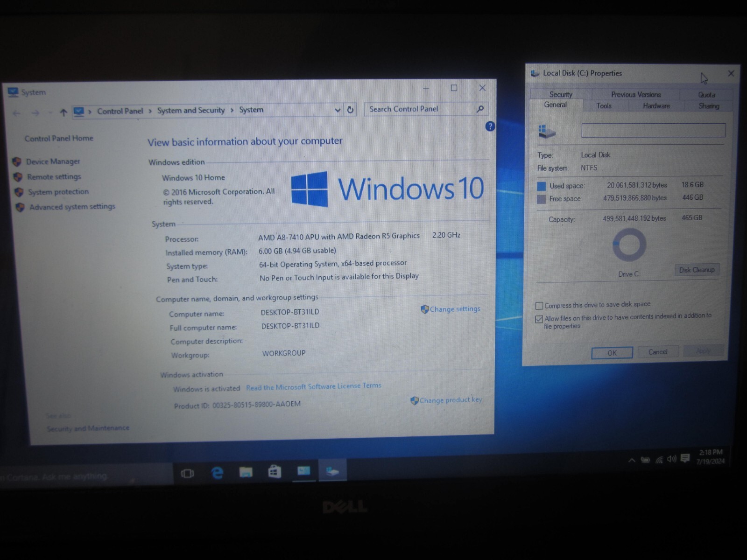The image size is (747, 560).
Task: Click the Back arrow in System window
Action: [x=16, y=113]
